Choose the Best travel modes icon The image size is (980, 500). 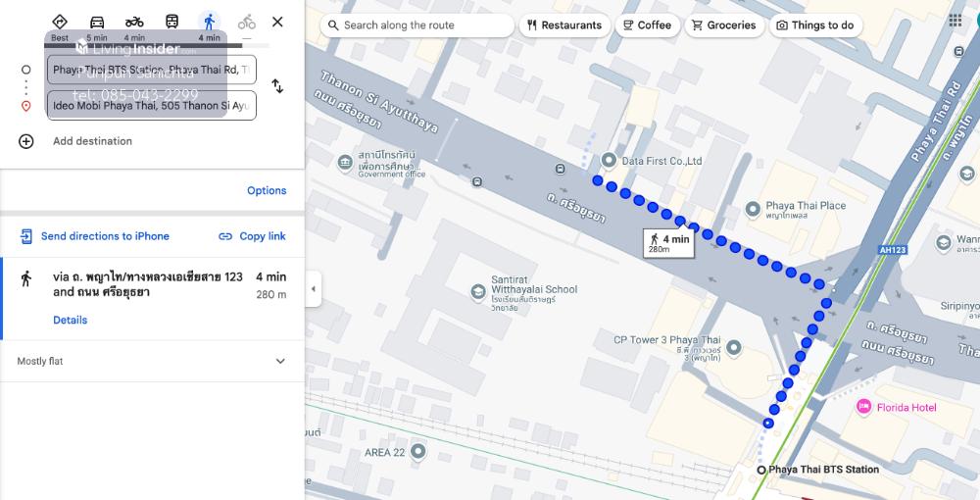60,23
